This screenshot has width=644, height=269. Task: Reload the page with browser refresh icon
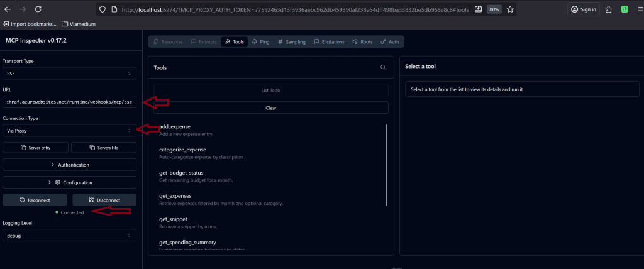(x=38, y=9)
